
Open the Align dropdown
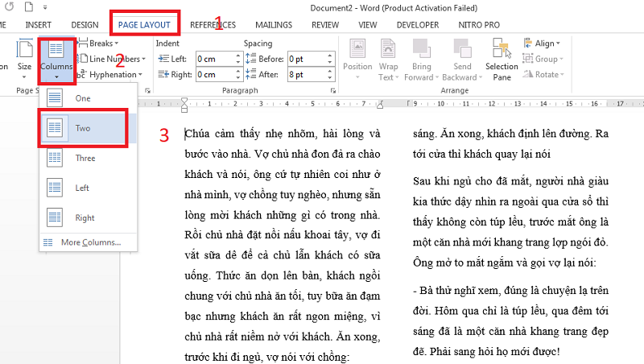pyautogui.click(x=542, y=43)
